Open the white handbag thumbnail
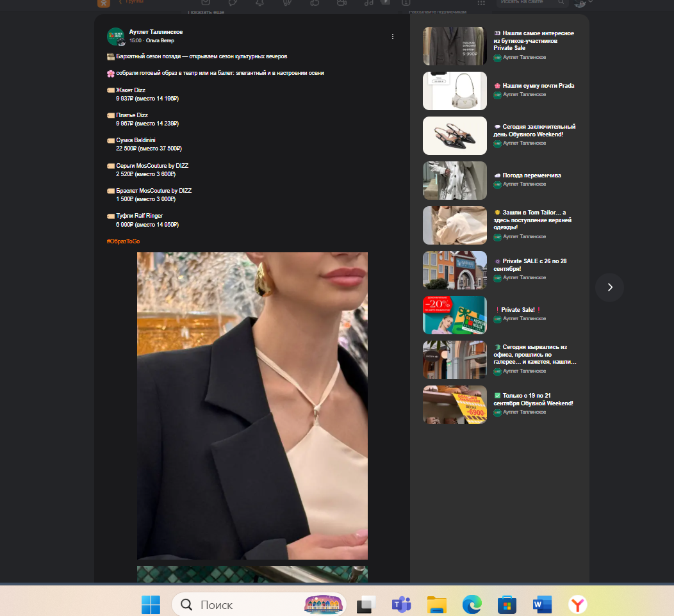Viewport: 674px width, 616px height. (455, 91)
